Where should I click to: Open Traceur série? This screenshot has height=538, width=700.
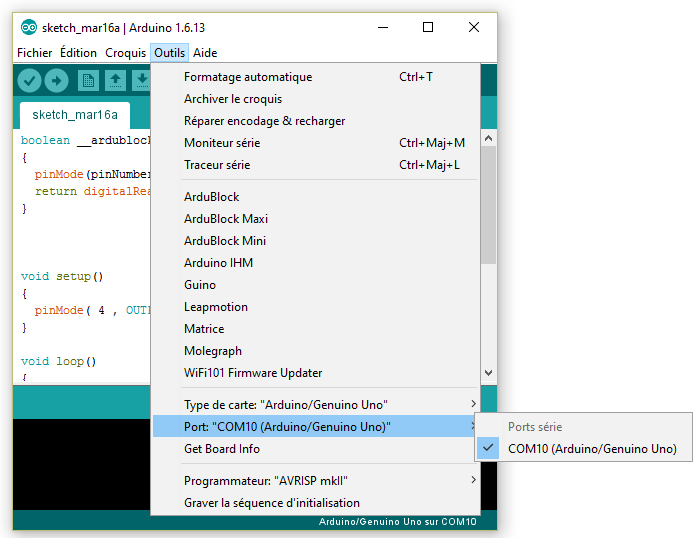click(x=316, y=165)
